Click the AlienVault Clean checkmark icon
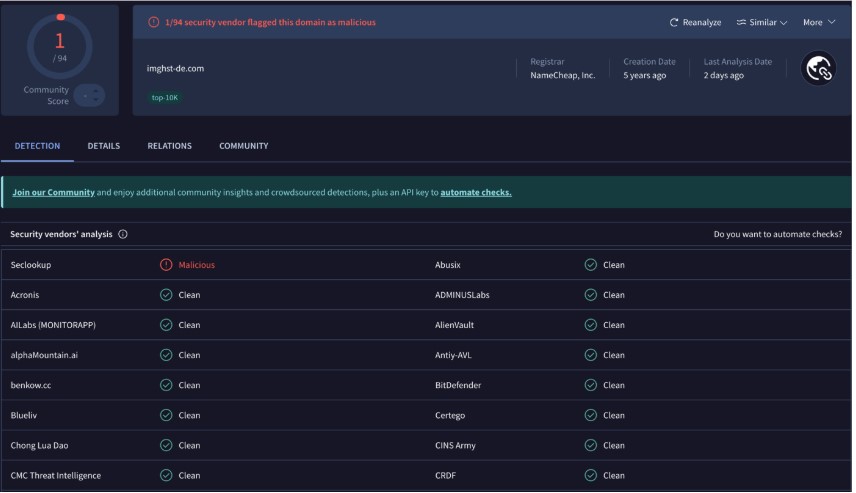Screen dimensions: 856x493 click(x=593, y=325)
